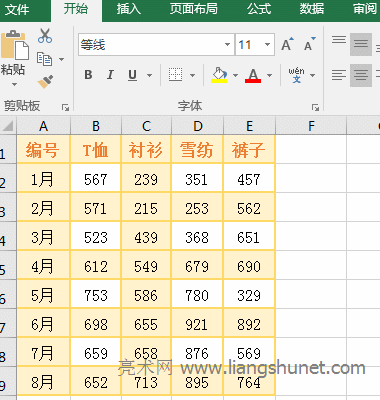The width and height of the screenshot is (380, 400).
Task: Click the select-all corner triangle
Action: pyautogui.click(x=8, y=126)
